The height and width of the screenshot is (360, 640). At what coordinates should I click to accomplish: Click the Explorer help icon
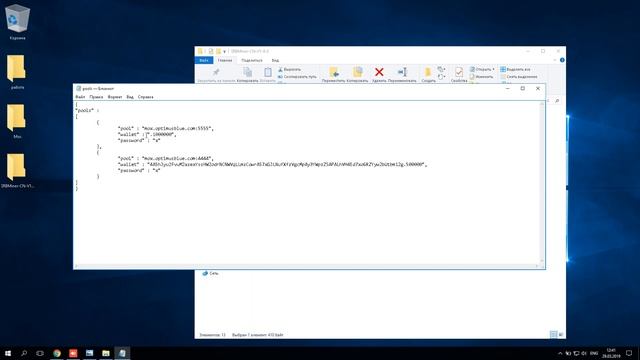pos(562,60)
